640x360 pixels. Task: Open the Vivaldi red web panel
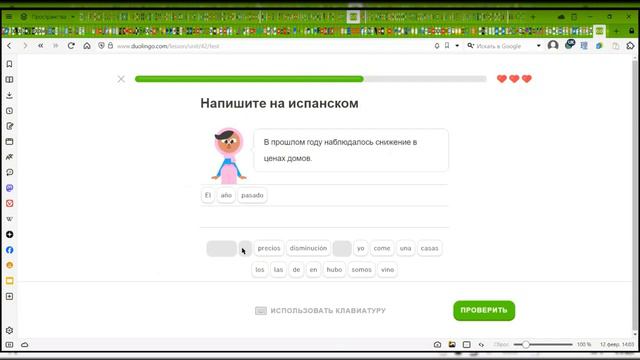point(9,203)
